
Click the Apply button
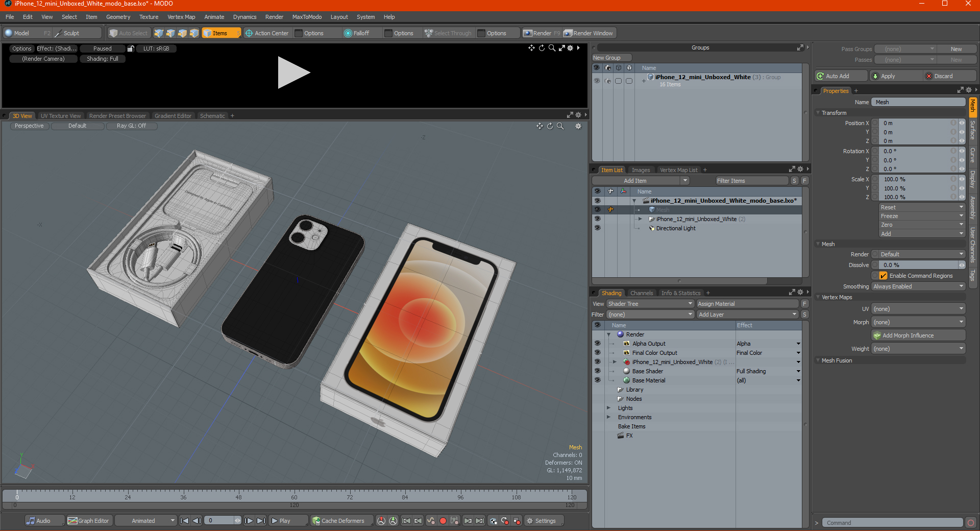(x=896, y=76)
